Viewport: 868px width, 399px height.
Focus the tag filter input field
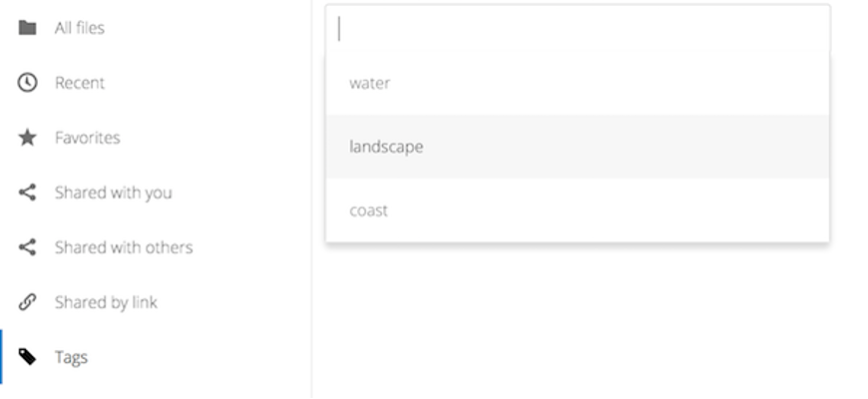[x=577, y=29]
